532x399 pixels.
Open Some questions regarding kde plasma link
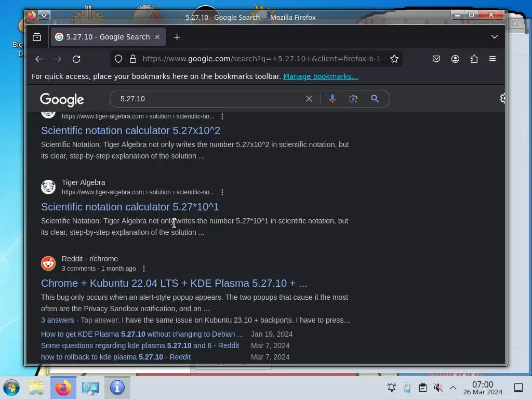tap(140, 345)
